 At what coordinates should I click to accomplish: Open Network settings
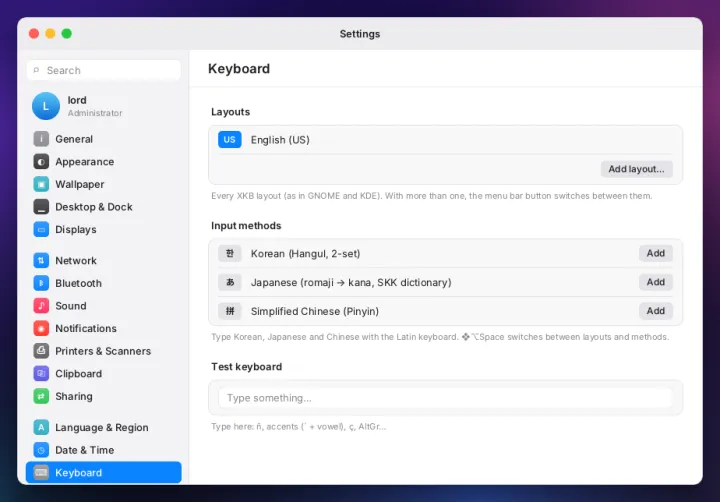point(104,260)
